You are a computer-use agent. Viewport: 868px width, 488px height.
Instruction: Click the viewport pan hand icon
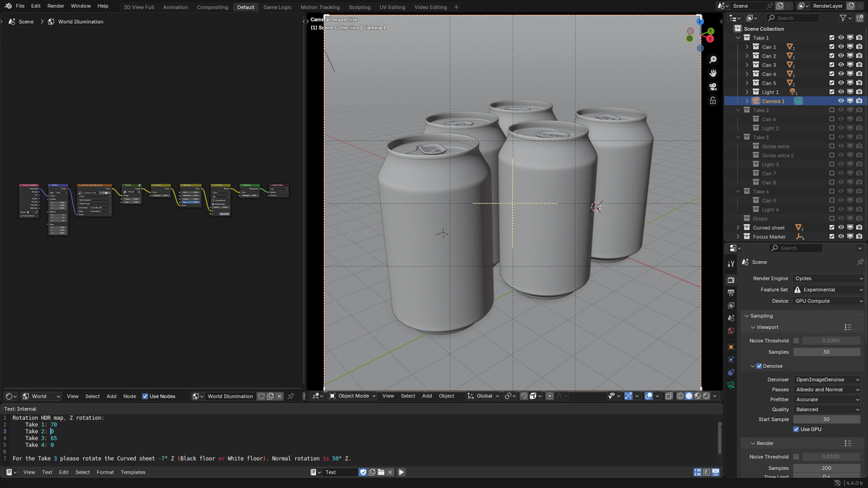coord(712,73)
